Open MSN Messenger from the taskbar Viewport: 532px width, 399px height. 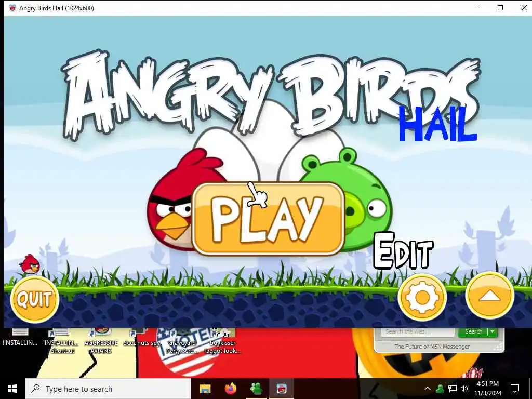click(256, 389)
